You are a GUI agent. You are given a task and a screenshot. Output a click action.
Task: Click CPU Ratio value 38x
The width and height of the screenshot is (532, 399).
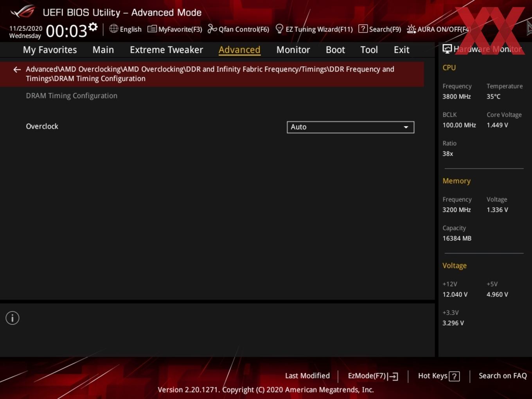tap(448, 154)
